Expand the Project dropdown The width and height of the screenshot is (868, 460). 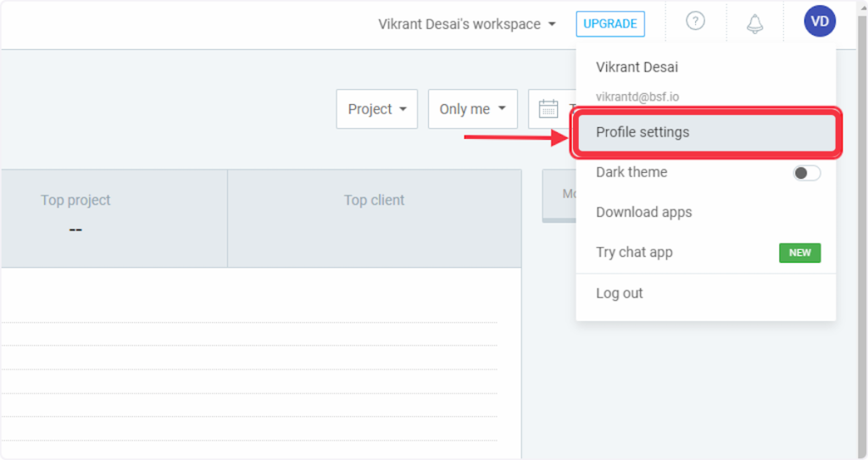(x=376, y=109)
